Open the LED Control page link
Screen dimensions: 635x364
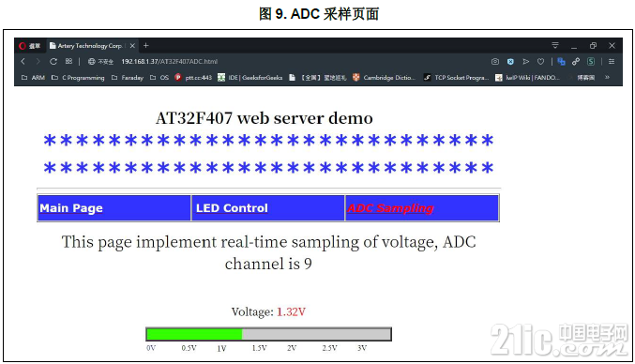(x=232, y=208)
